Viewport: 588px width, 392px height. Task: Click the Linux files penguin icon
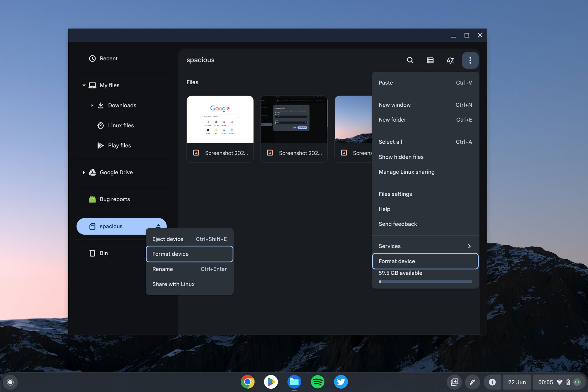[x=100, y=126]
